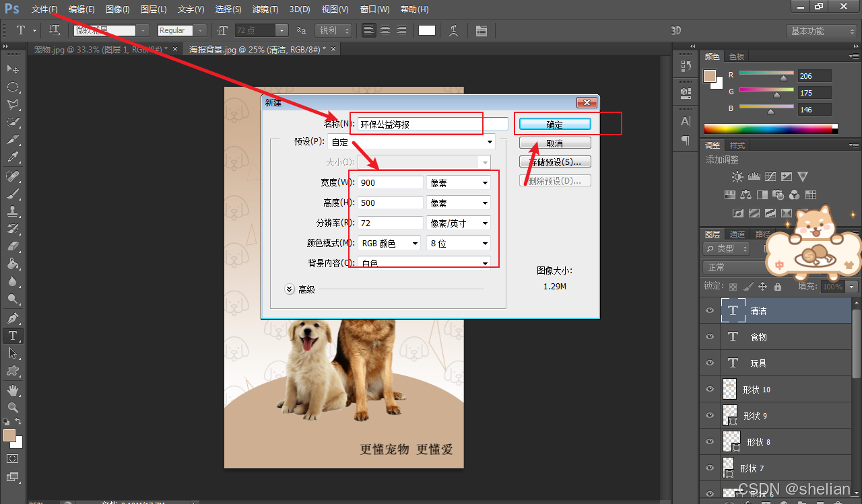Viewport: 862px width, 504px height.
Task: Hide the 清洁 text layer
Action: tap(709, 310)
